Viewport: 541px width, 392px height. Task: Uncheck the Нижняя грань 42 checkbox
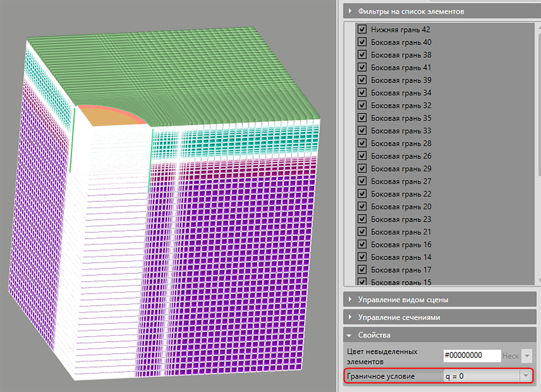[362, 29]
